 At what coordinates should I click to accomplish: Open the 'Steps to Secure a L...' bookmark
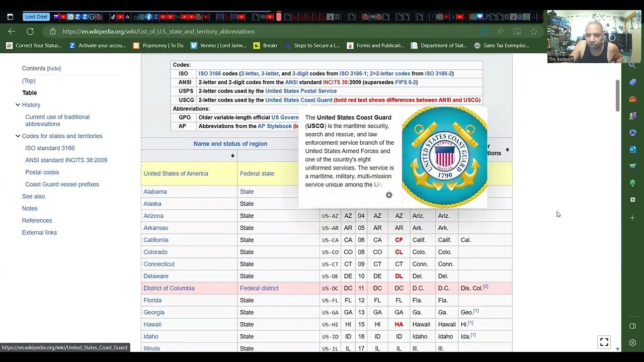(312, 45)
